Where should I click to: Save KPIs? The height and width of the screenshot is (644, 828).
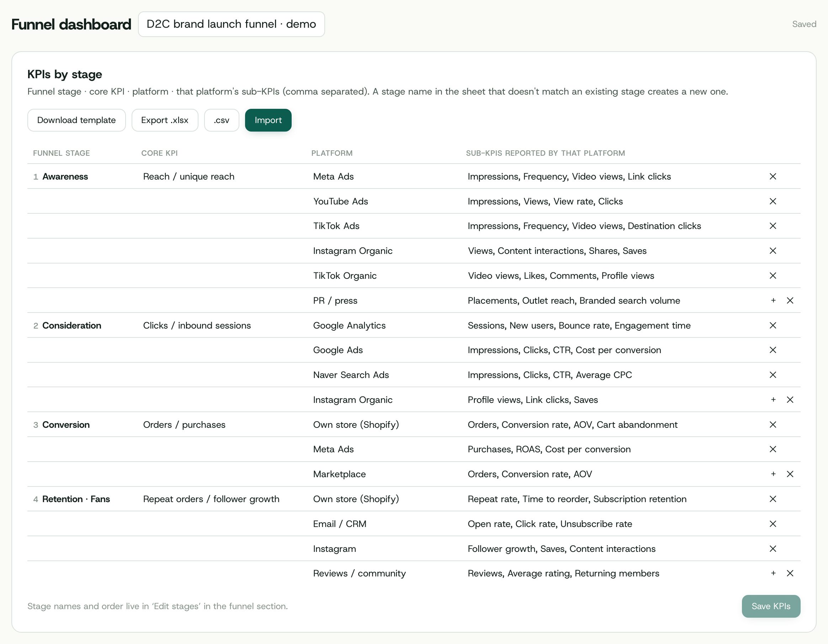[x=771, y=606]
